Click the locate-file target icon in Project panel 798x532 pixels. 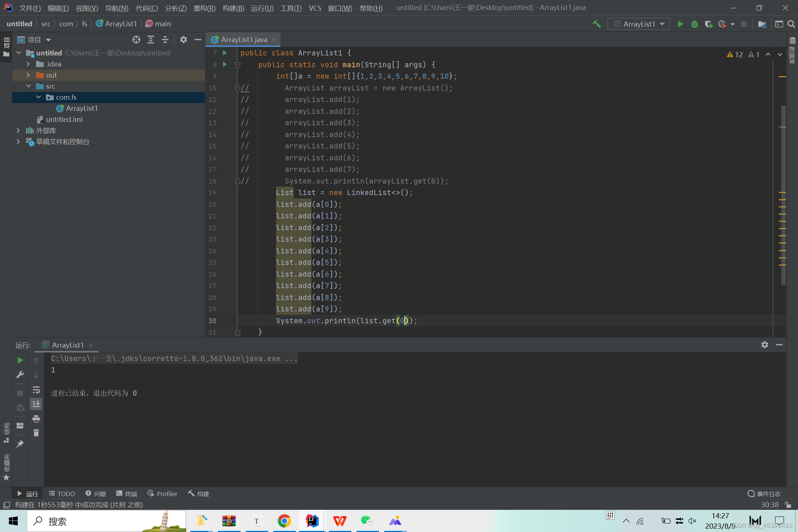pyautogui.click(x=136, y=40)
